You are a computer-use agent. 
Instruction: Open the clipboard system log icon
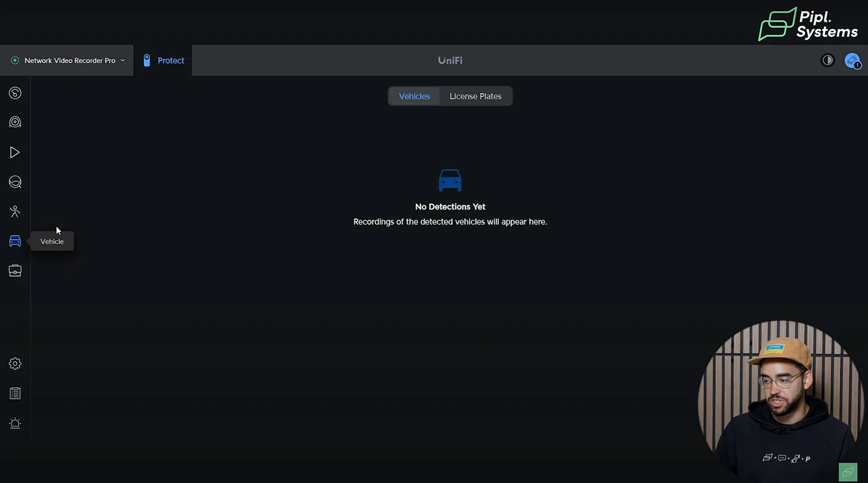tap(15, 394)
